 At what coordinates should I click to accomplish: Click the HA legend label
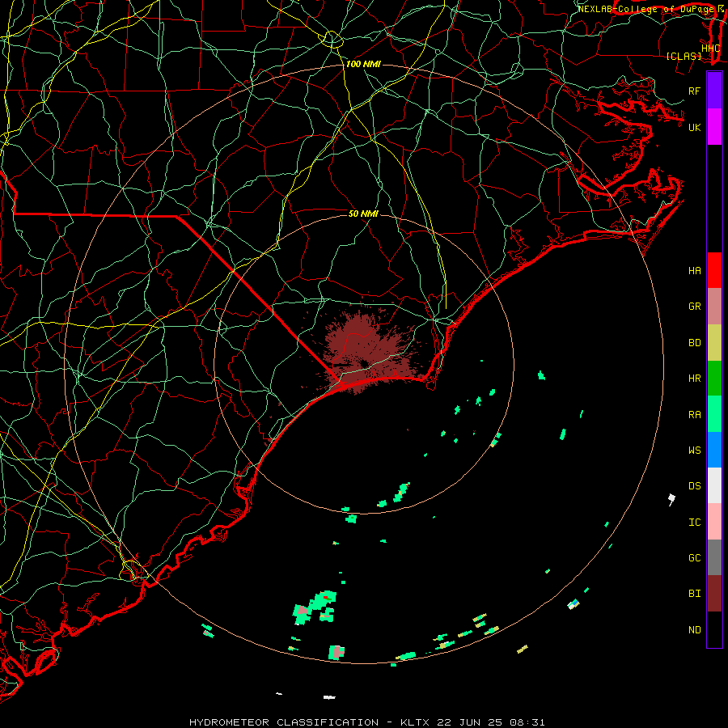pyautogui.click(x=695, y=270)
